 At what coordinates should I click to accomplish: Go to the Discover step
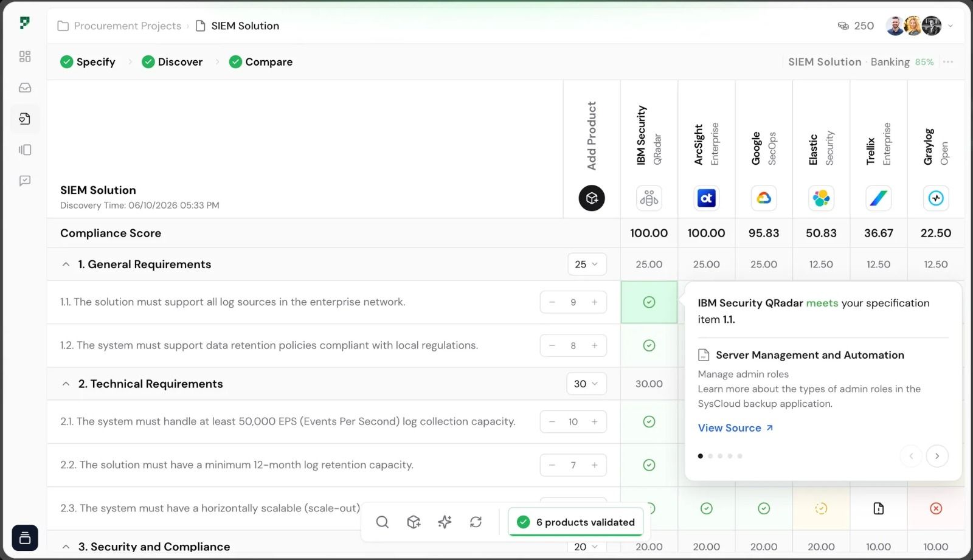coord(172,62)
